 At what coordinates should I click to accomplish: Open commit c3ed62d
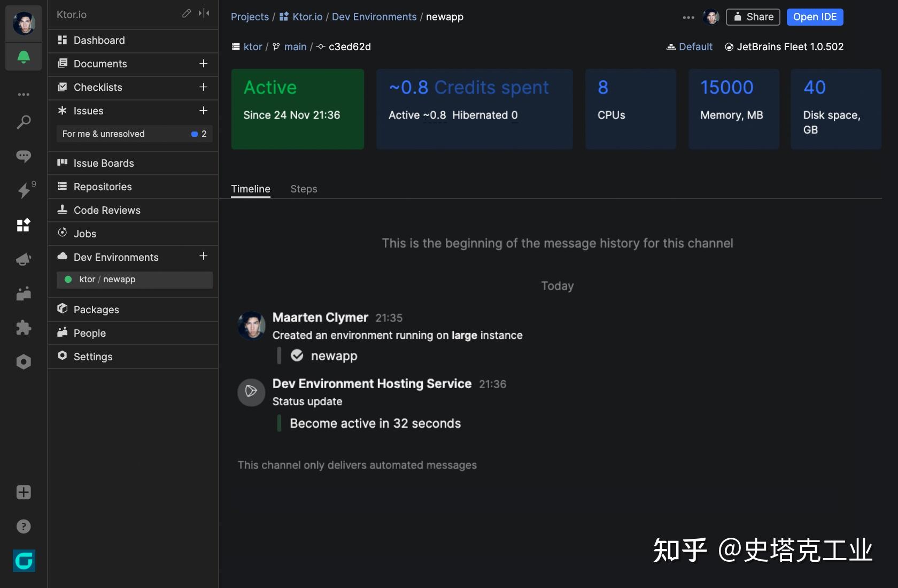(344, 47)
